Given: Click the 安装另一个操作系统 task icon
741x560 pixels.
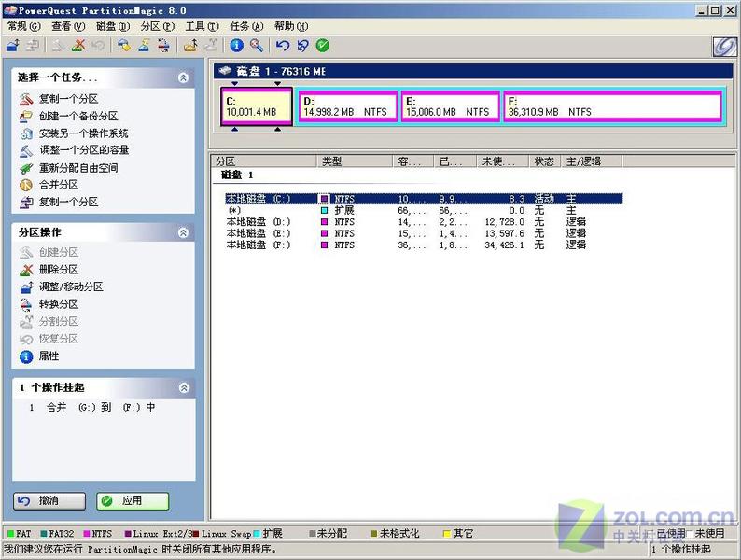Looking at the screenshot, I should (x=26, y=133).
